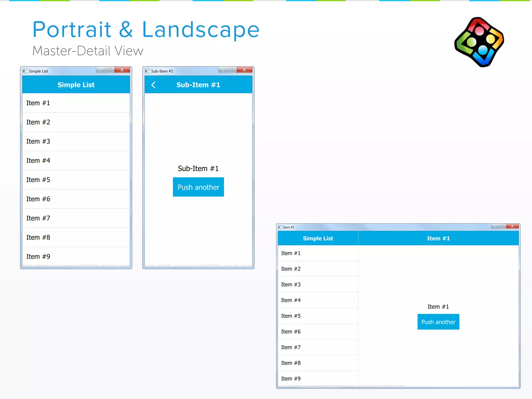The width and height of the screenshot is (532, 399).
Task: Click the Item #1 header in the detail pane
Action: click(438, 238)
